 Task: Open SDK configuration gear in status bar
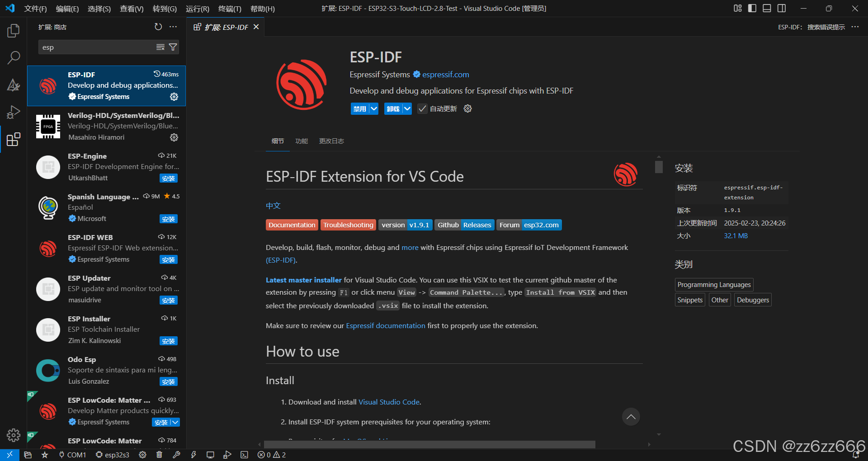[x=142, y=455]
